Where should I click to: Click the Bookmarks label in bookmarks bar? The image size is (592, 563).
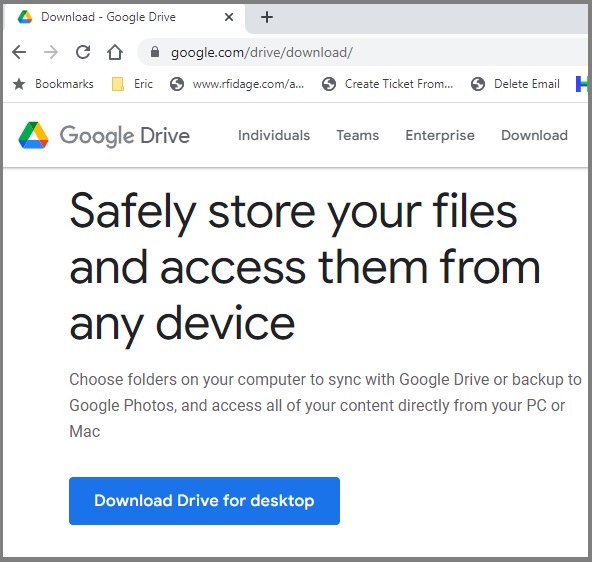[x=64, y=84]
